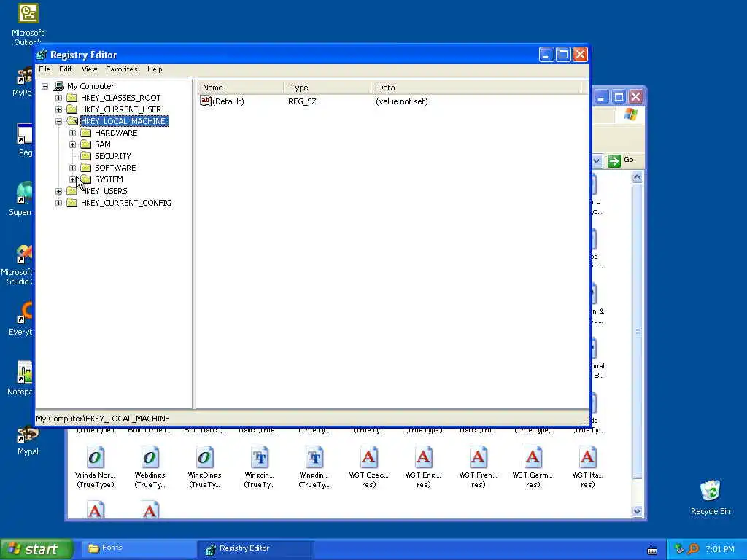
Task: Select Vrinda Normal font file
Action: tap(96, 467)
